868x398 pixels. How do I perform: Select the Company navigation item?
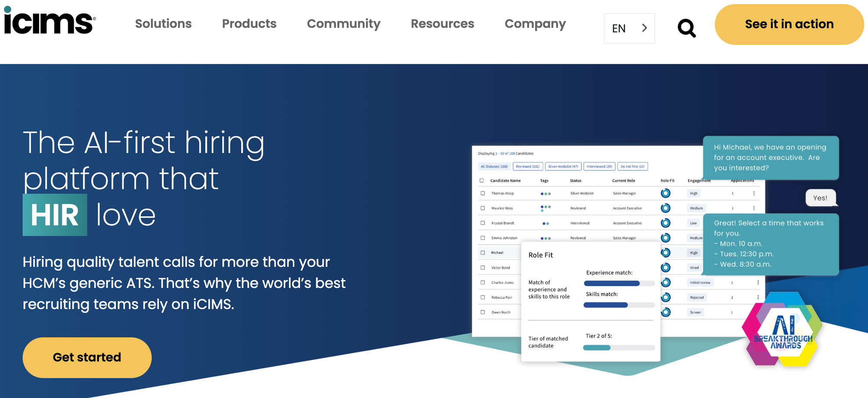coord(535,24)
